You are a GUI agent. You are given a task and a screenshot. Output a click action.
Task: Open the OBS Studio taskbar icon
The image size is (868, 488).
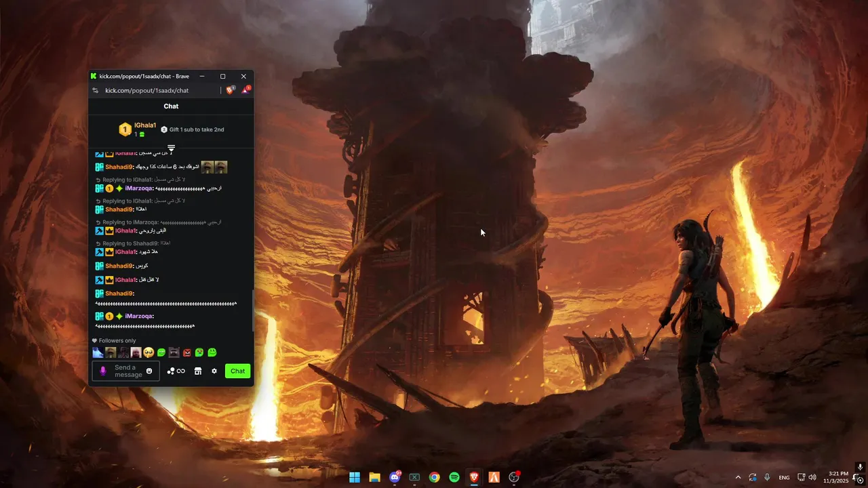tap(514, 477)
